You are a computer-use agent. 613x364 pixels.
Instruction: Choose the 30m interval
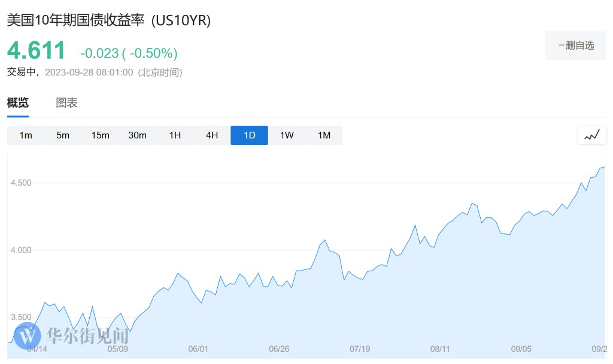point(137,135)
